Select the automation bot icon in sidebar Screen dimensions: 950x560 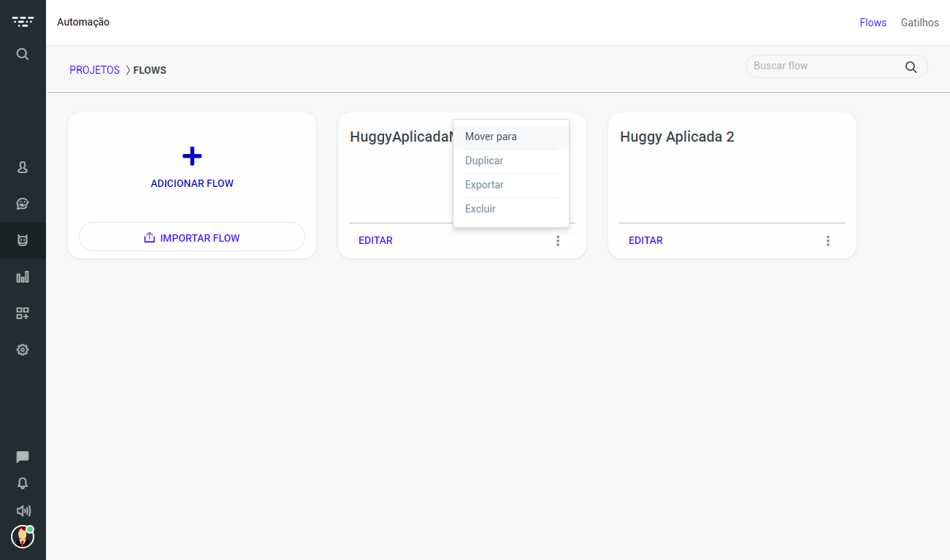click(x=23, y=240)
